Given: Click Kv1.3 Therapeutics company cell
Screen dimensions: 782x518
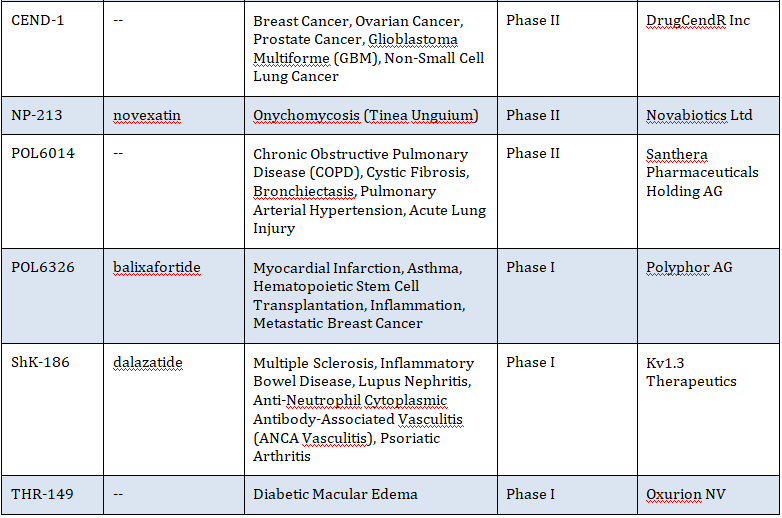Looking at the screenshot, I should tap(691, 372).
